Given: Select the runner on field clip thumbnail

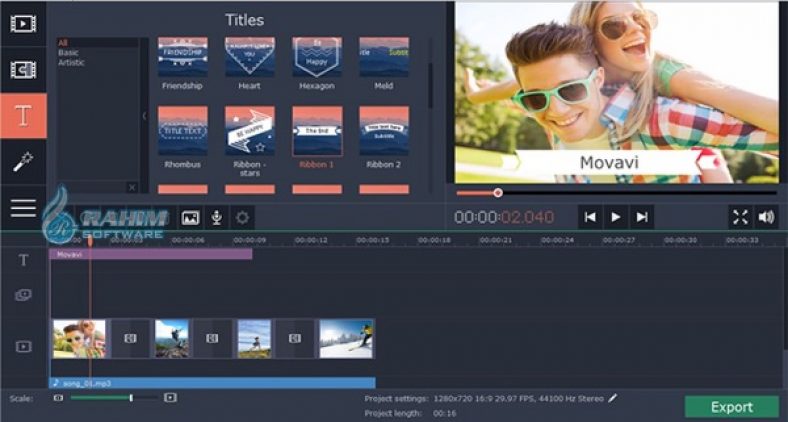Looking at the screenshot, I should pos(254,339).
